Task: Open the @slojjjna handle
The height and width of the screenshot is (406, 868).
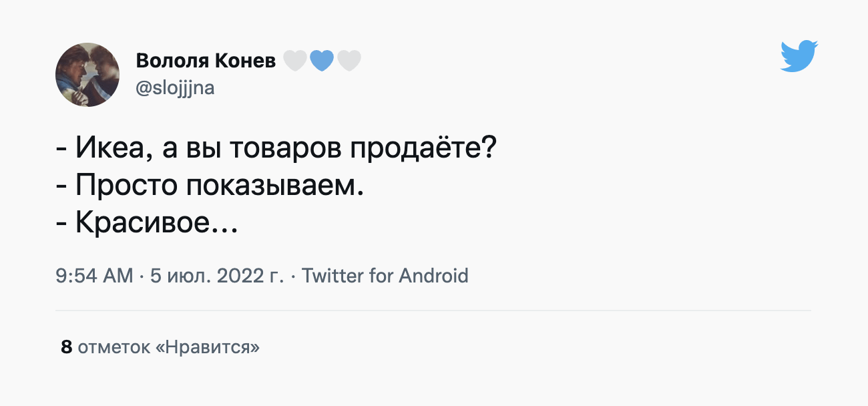Action: pyautogui.click(x=175, y=87)
